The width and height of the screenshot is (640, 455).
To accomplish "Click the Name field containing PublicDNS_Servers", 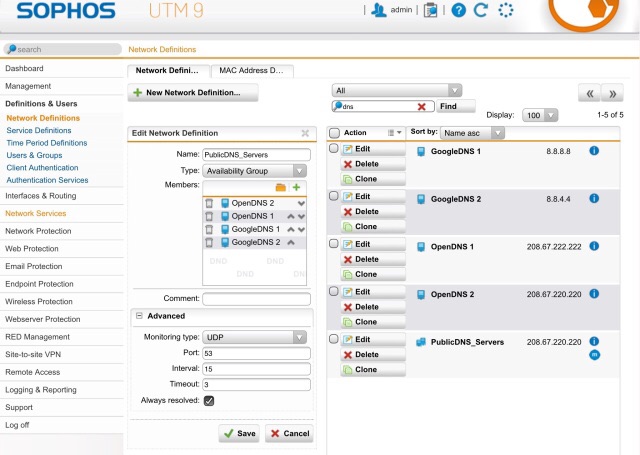I will point(256,155).
